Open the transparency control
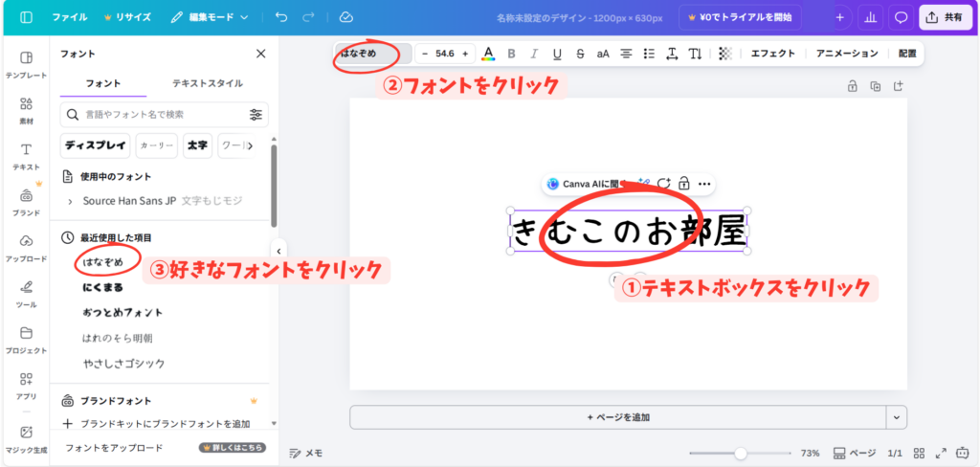 tap(725, 54)
